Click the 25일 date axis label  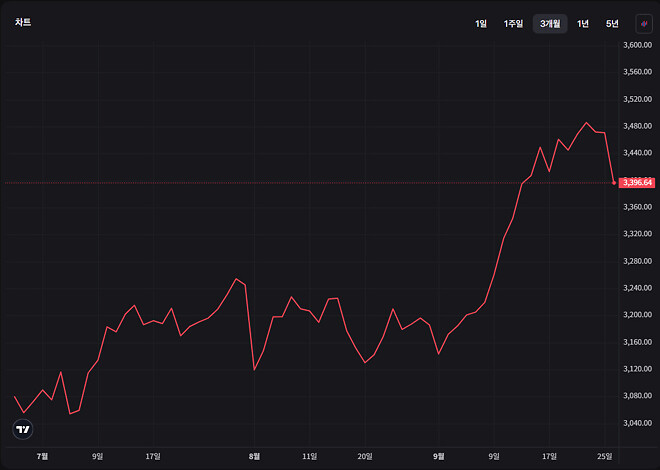[605, 456]
